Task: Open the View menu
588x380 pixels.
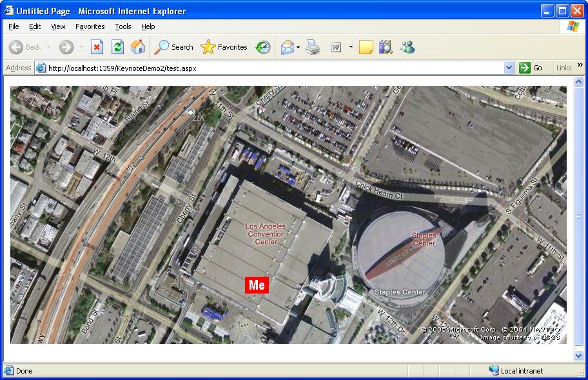Action: click(58, 26)
